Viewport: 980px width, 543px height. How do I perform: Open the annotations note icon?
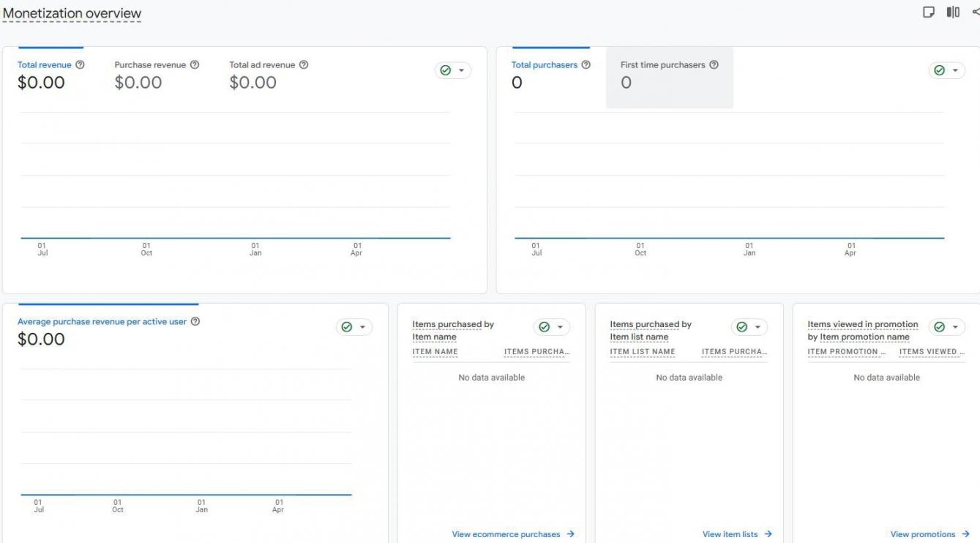click(x=929, y=12)
